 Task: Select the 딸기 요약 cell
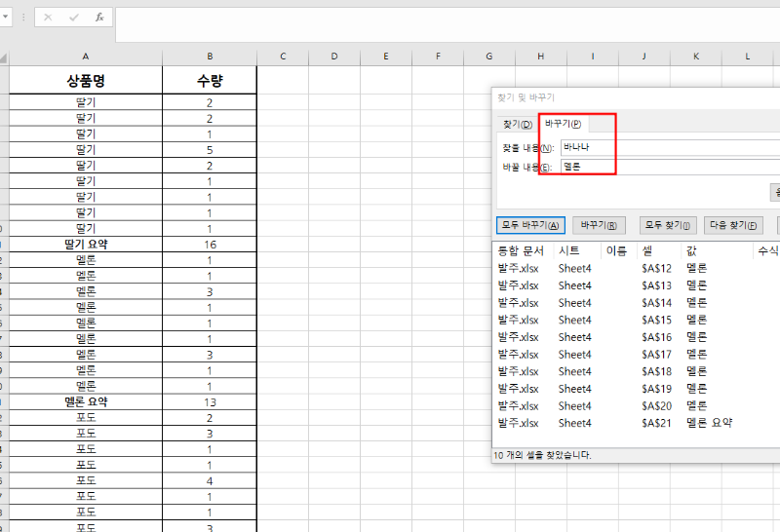86,245
